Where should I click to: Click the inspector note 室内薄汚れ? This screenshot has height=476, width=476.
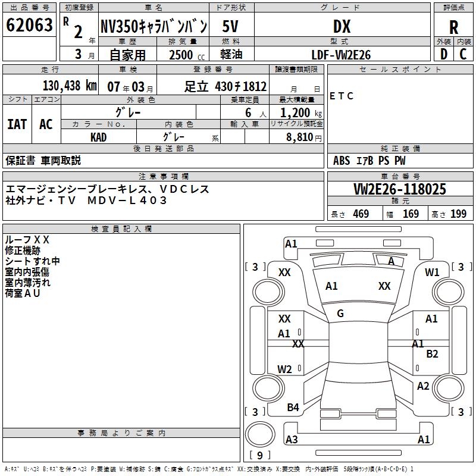coord(27,282)
